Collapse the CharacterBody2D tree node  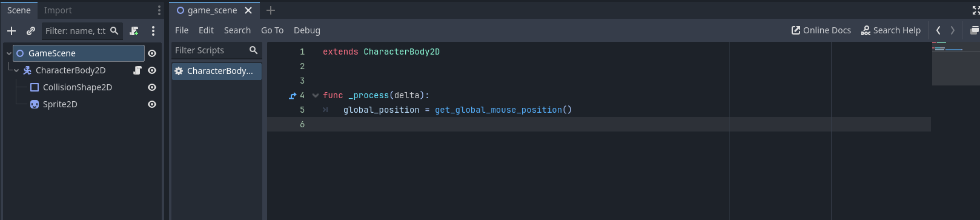[16, 70]
